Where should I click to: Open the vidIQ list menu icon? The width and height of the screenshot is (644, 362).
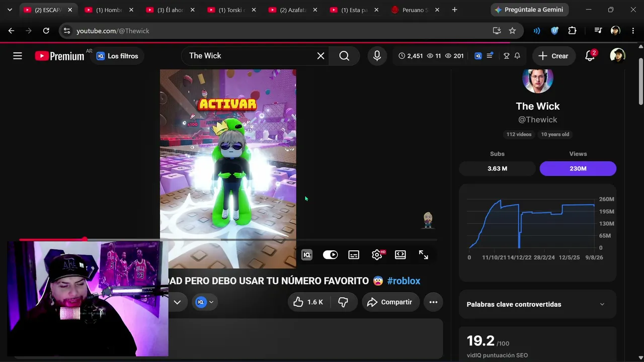pos(490,56)
